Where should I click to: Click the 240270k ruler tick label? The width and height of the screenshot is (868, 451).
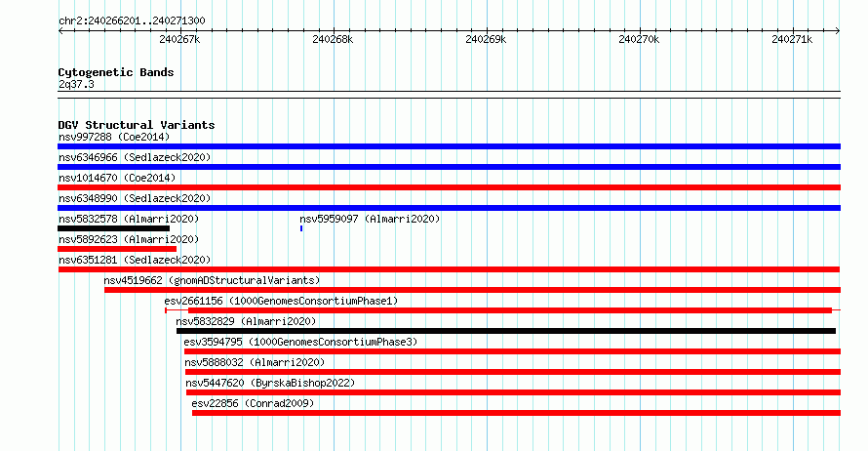point(640,39)
